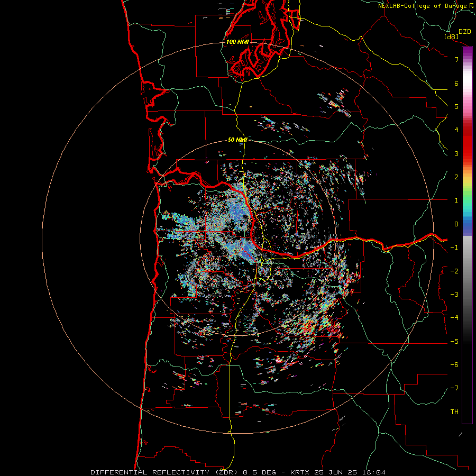Click the 0.5 DEG elevation angle text
Viewport: 476px width, 476px height.
[260, 472]
